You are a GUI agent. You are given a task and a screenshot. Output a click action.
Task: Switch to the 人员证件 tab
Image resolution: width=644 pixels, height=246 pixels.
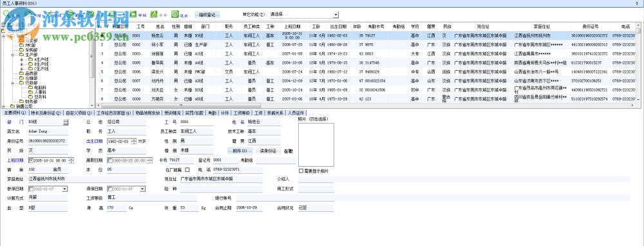(296, 113)
